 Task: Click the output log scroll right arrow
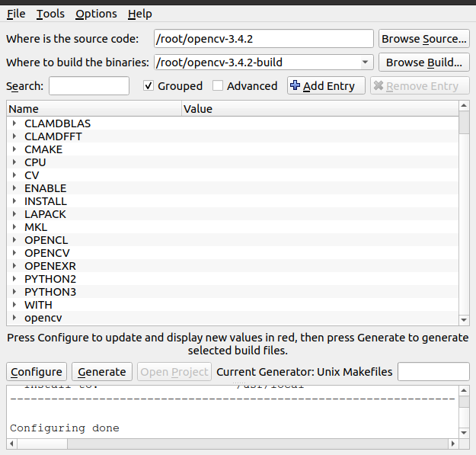point(453,444)
